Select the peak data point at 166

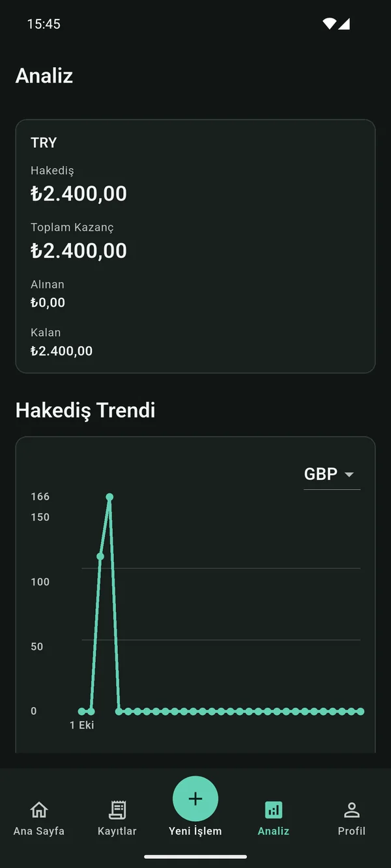(x=109, y=497)
